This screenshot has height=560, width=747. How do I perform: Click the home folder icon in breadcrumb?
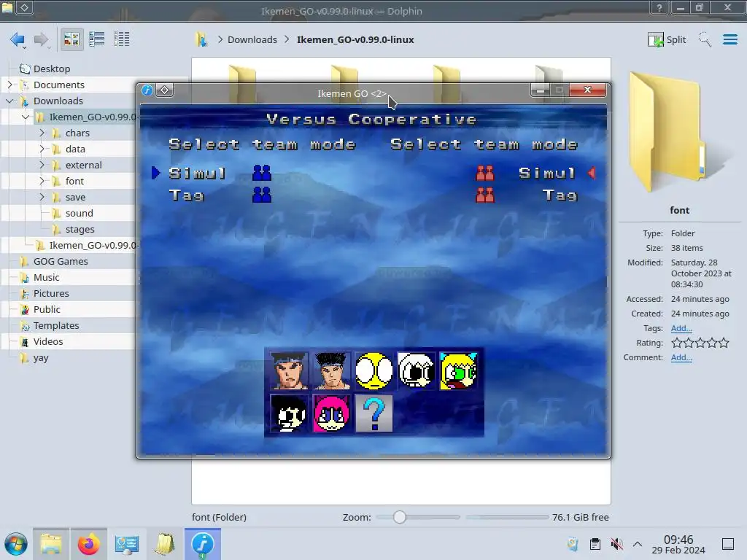[x=201, y=39]
